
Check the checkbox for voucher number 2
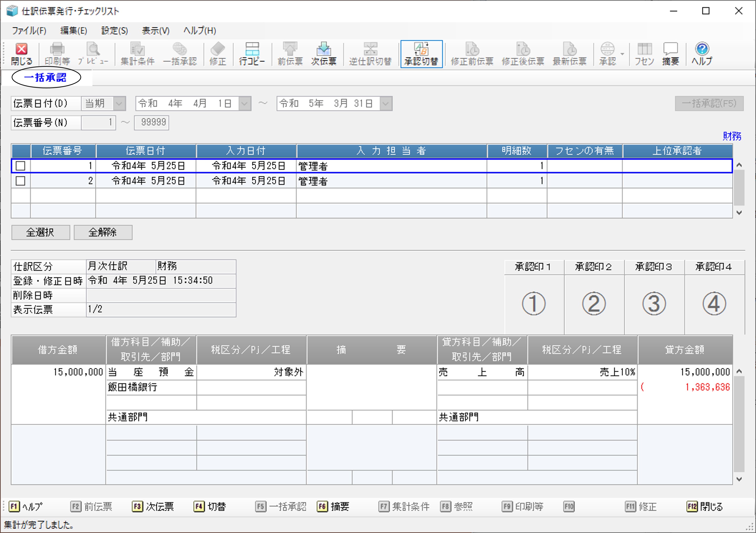click(20, 181)
